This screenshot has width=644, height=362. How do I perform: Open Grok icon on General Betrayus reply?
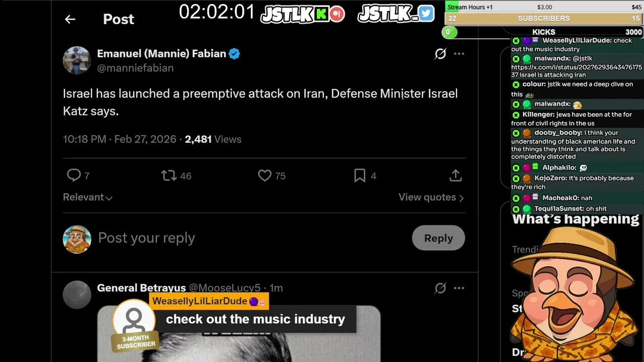(x=440, y=288)
